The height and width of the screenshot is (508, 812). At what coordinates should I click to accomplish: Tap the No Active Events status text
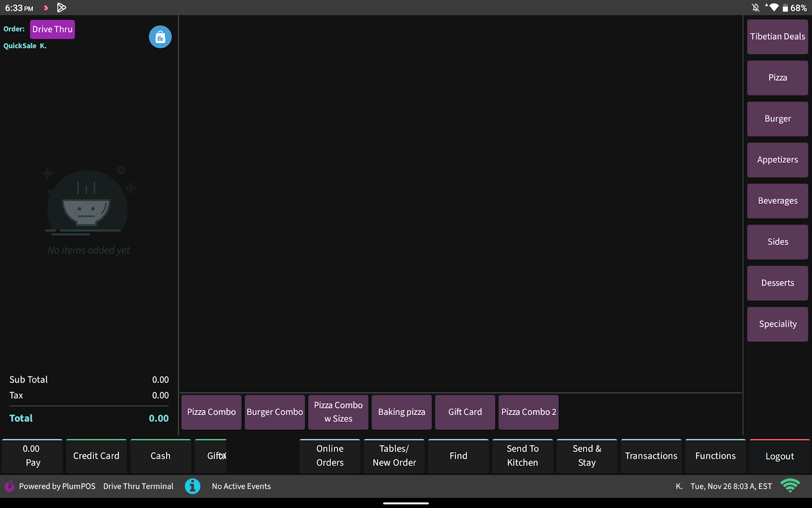coord(241,486)
